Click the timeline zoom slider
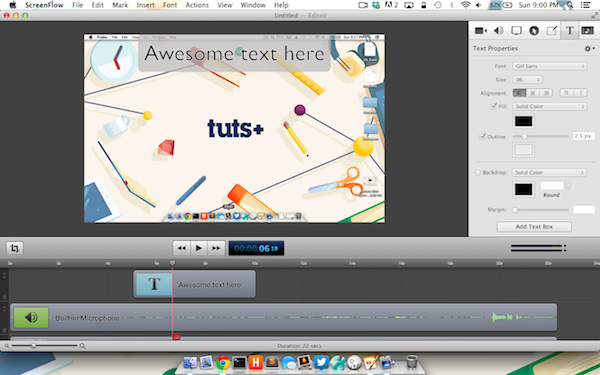Viewport: 600px width, 375px height. 44,346
